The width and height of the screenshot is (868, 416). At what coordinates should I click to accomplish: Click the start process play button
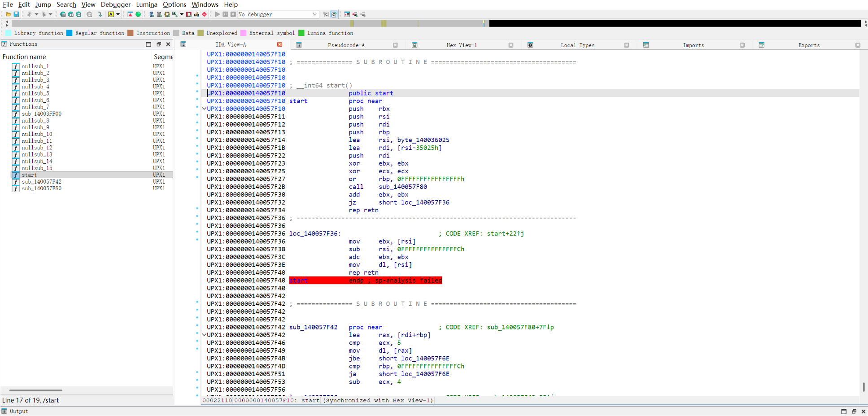point(218,14)
